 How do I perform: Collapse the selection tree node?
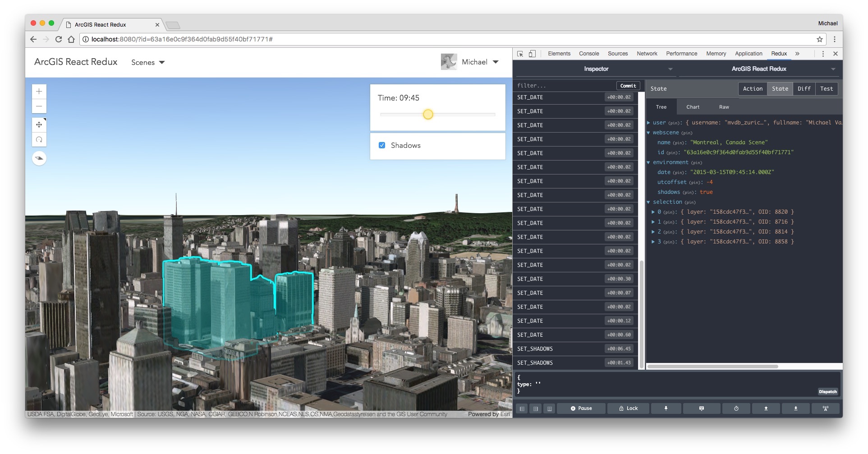(649, 202)
